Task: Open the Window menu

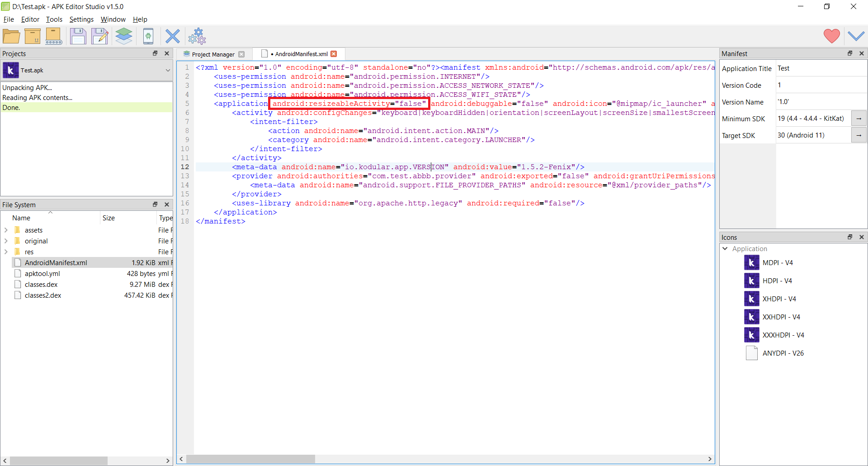Action: pos(113,19)
